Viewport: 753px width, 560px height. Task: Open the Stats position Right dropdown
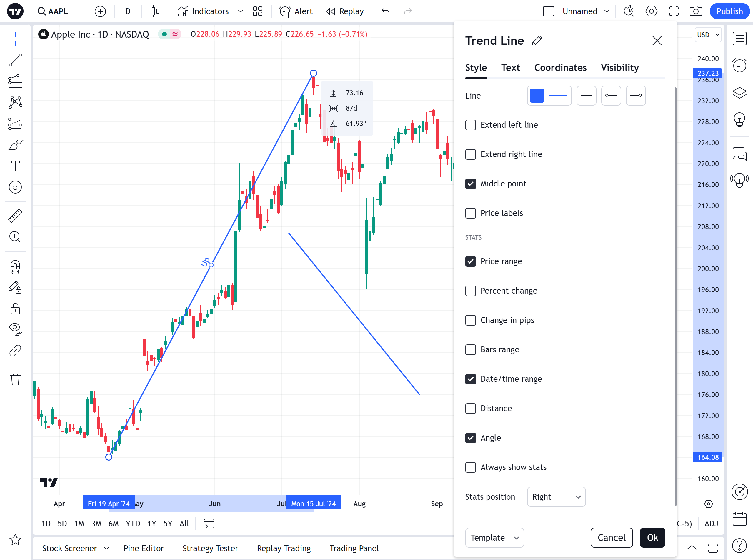point(556,497)
